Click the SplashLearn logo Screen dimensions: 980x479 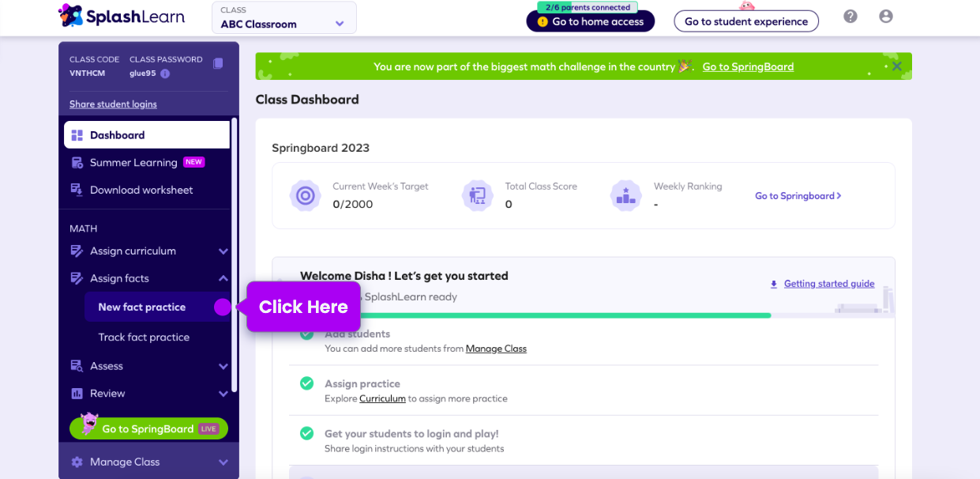[x=121, y=16]
